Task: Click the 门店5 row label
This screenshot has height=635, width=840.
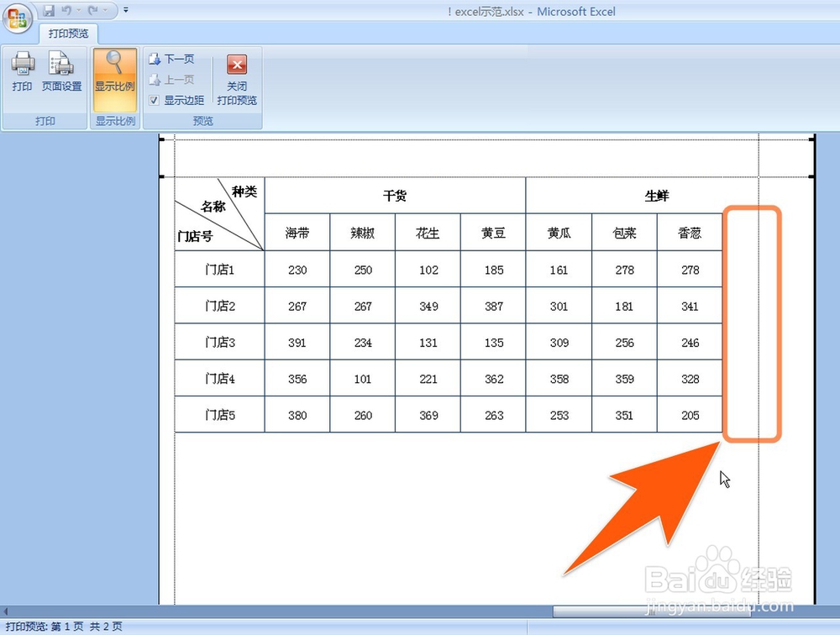Action: [x=219, y=415]
